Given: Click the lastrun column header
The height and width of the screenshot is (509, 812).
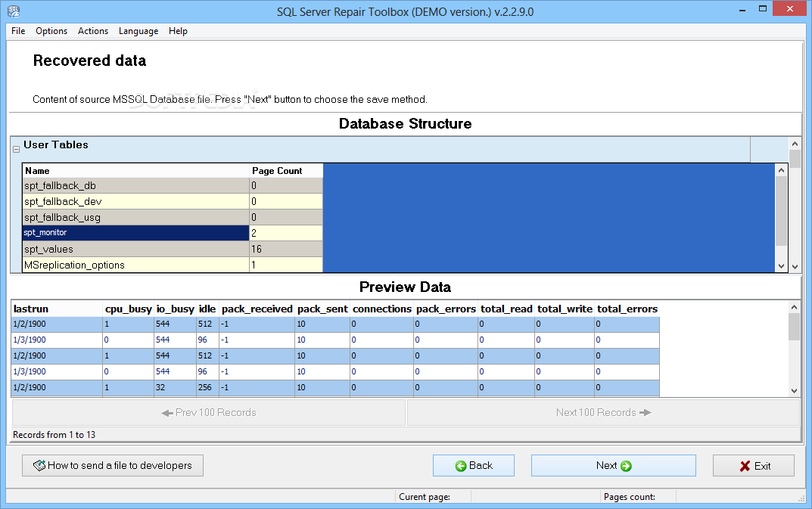Looking at the screenshot, I should pyautogui.click(x=57, y=309).
